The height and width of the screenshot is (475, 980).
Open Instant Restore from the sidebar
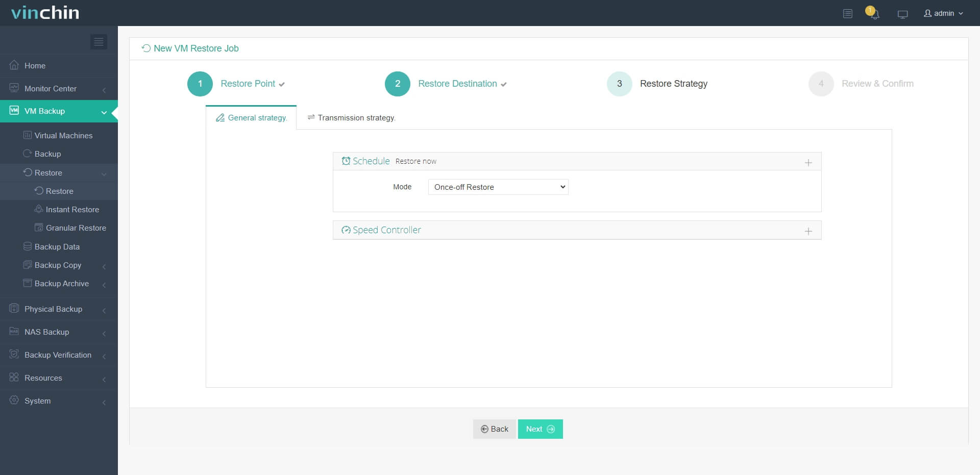tap(72, 209)
